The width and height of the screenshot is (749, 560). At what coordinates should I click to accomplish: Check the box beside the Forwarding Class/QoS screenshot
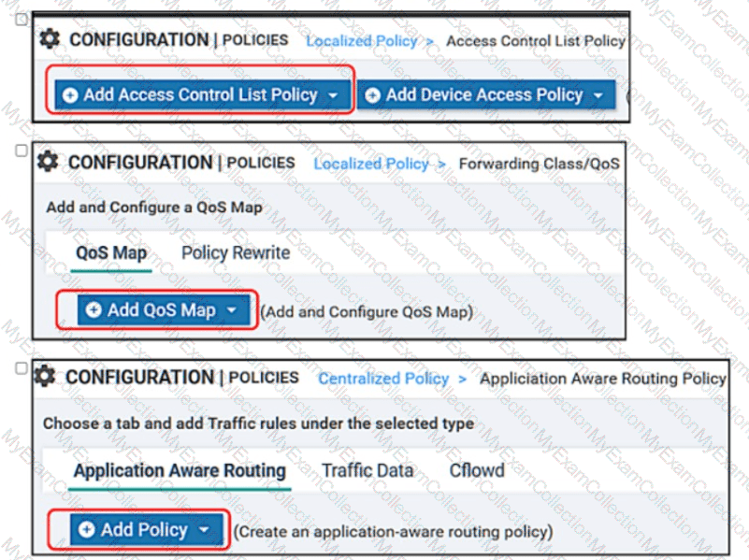coord(22,150)
